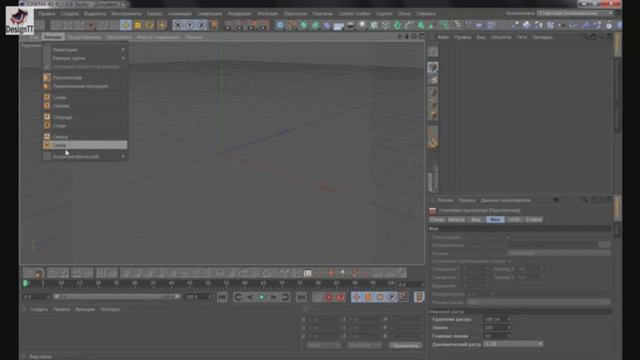Select the Rotate tool in top toolbar
The width and height of the screenshot is (640, 360).
point(149,25)
